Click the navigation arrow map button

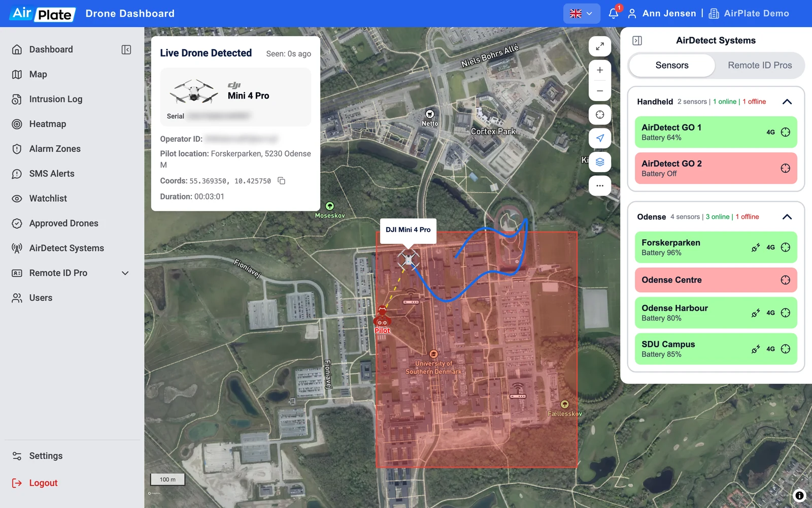[600, 138]
